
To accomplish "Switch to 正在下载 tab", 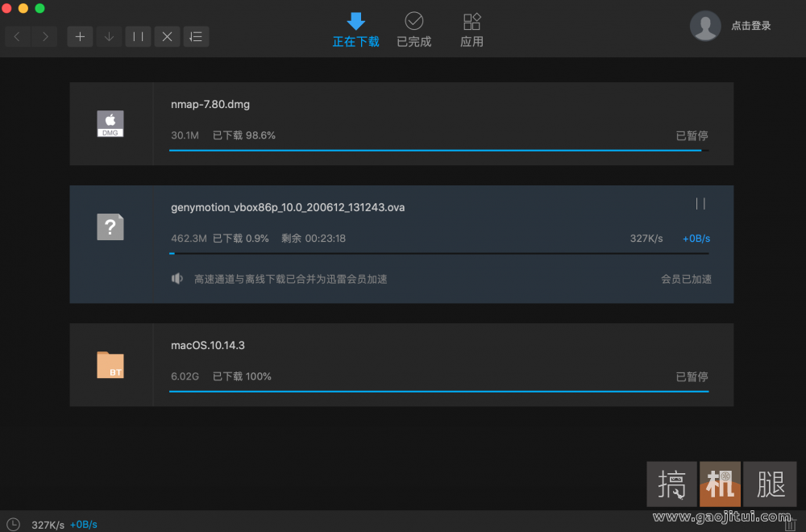I will point(355,30).
